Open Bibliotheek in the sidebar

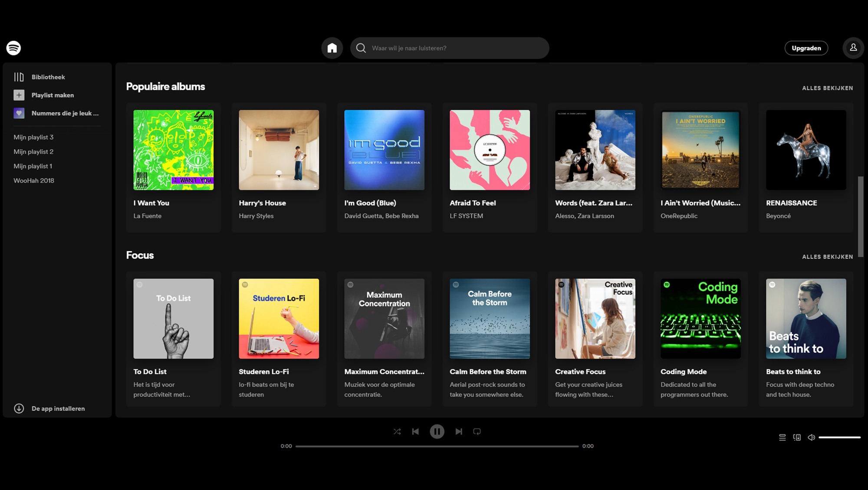click(x=48, y=77)
